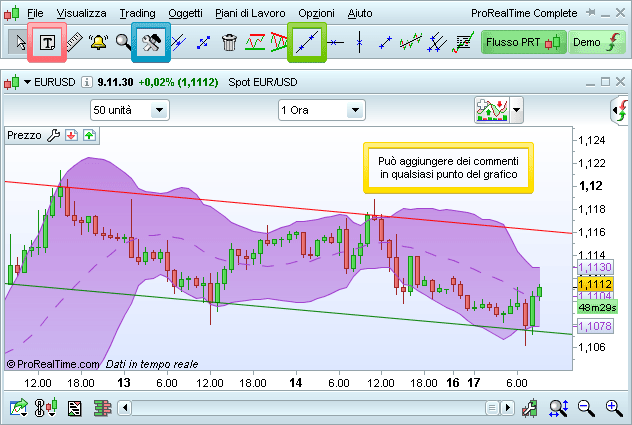Toggle the Demo mode button
This screenshot has width=632, height=425.
(x=597, y=42)
